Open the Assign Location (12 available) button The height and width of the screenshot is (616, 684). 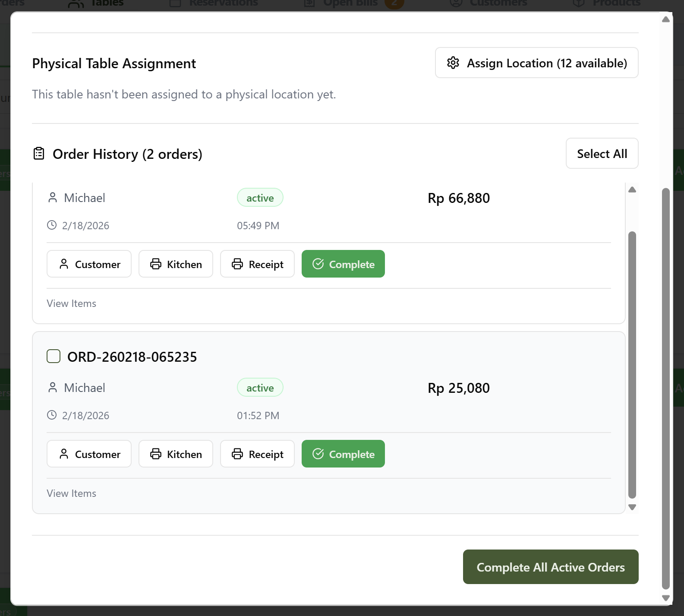[536, 63]
